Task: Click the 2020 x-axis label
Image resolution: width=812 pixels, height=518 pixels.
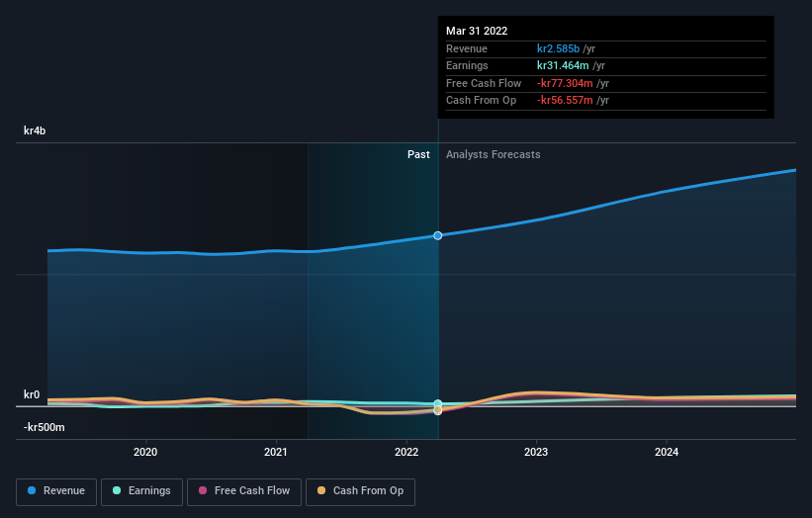Action: [145, 452]
